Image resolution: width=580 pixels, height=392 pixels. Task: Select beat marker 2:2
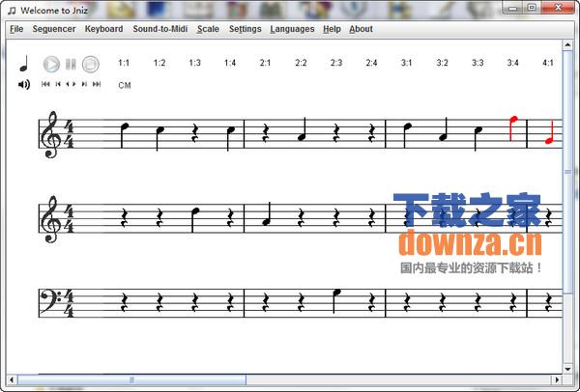click(x=301, y=63)
